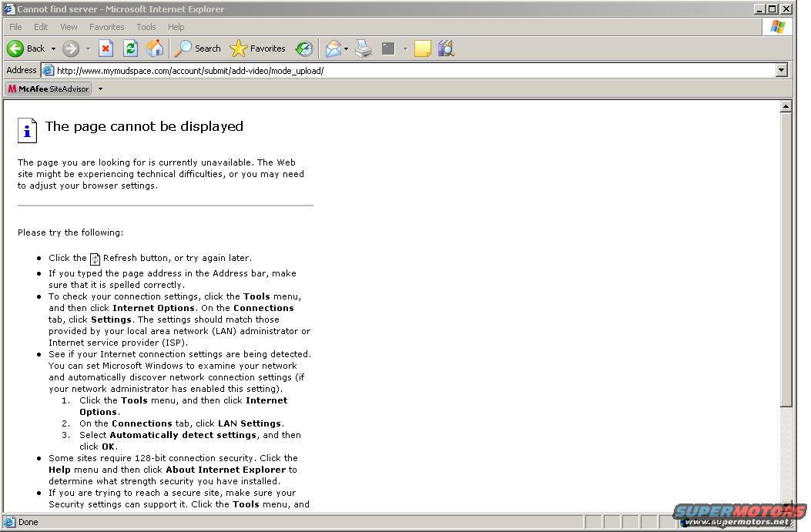
Task: Click the Windows flag logo
Action: (777, 27)
